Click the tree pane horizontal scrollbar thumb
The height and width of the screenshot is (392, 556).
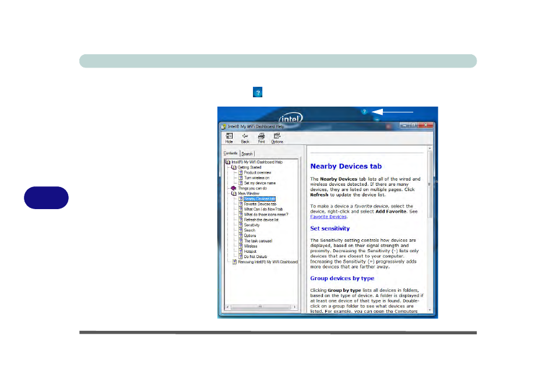pyautogui.click(x=260, y=307)
